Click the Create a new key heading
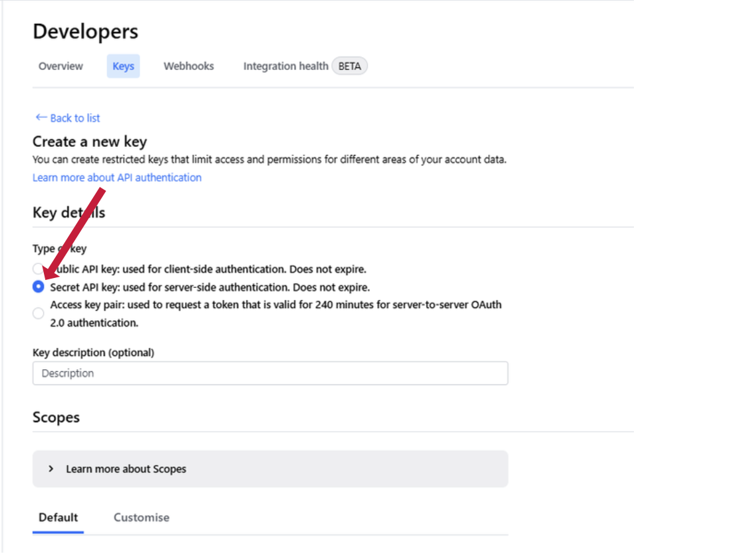Screen dimensions: 747x560 89,142
